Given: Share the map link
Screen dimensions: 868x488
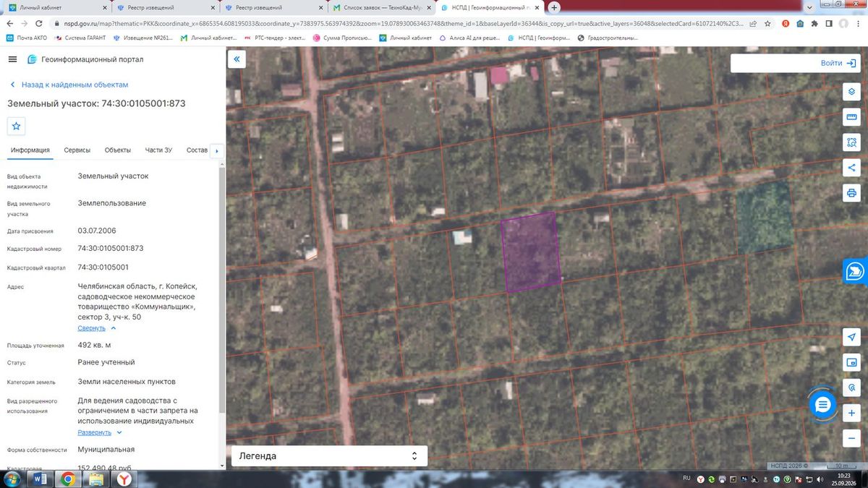Looking at the screenshot, I should point(851,168).
